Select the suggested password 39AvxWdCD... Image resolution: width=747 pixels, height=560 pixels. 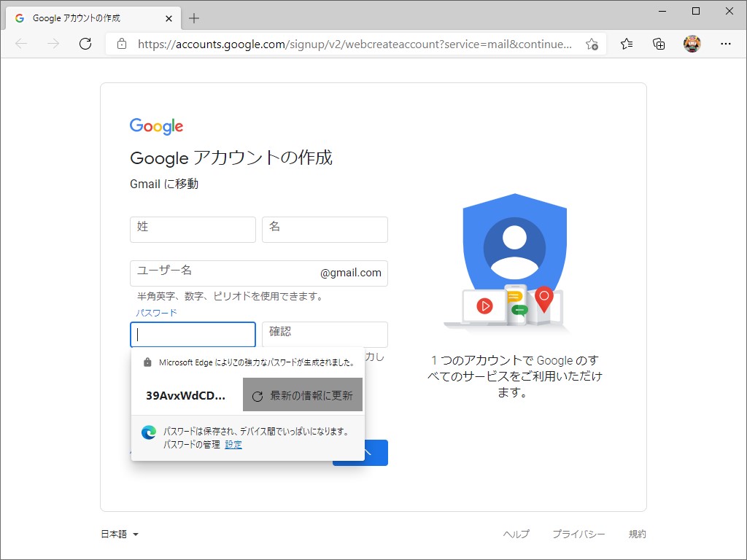(x=184, y=394)
